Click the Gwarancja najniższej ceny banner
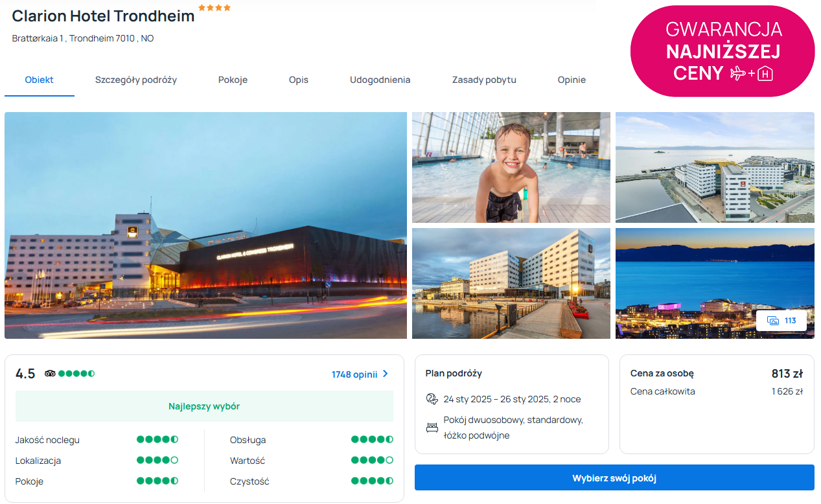Image resolution: width=821 pixels, height=504 pixels. [x=723, y=51]
